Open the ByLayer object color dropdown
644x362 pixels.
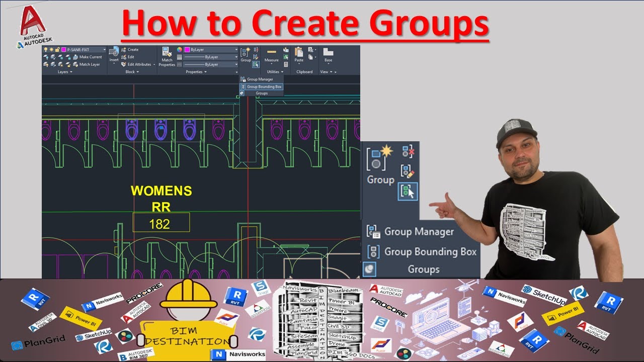coord(236,50)
